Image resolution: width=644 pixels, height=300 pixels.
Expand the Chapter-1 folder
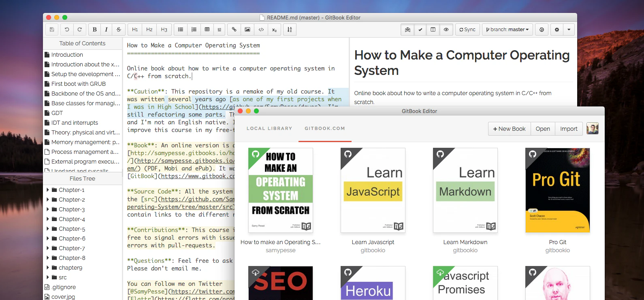[48, 190]
